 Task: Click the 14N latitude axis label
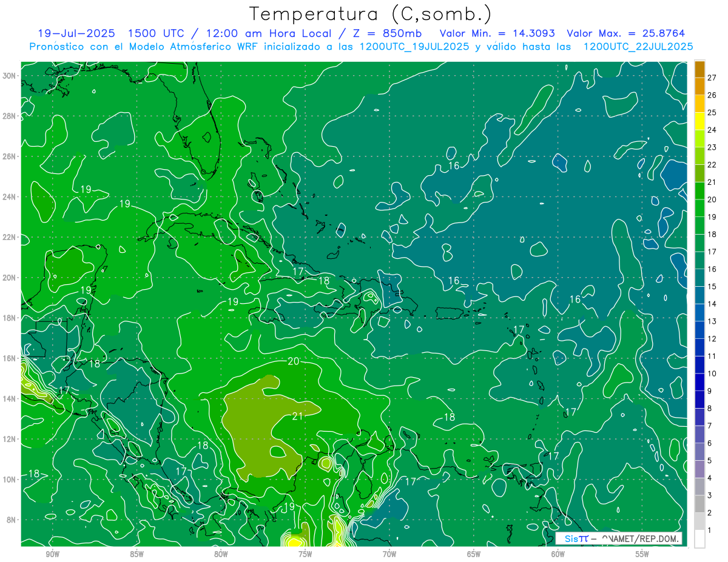click(10, 399)
